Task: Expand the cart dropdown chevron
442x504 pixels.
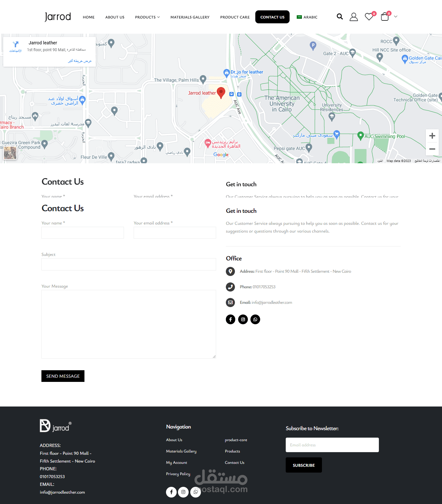Action: [395, 17]
